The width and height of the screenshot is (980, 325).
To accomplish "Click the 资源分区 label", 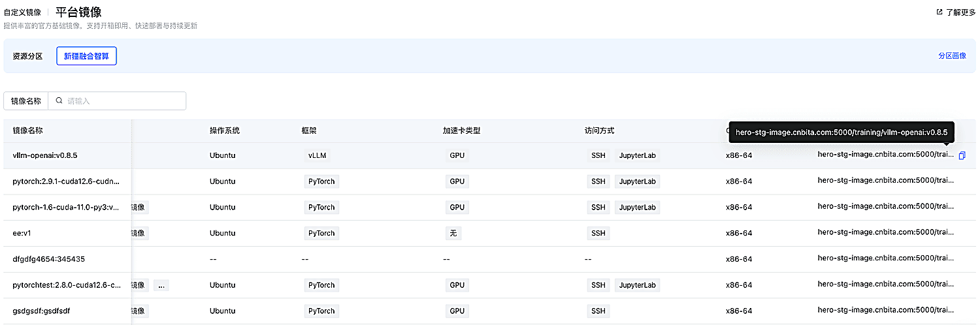I will [27, 56].
